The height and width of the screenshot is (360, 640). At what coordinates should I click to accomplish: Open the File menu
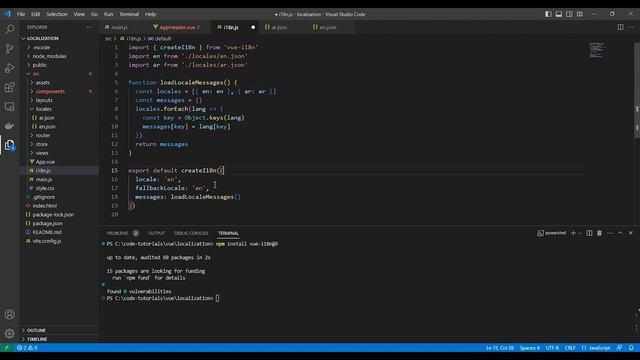(21, 14)
